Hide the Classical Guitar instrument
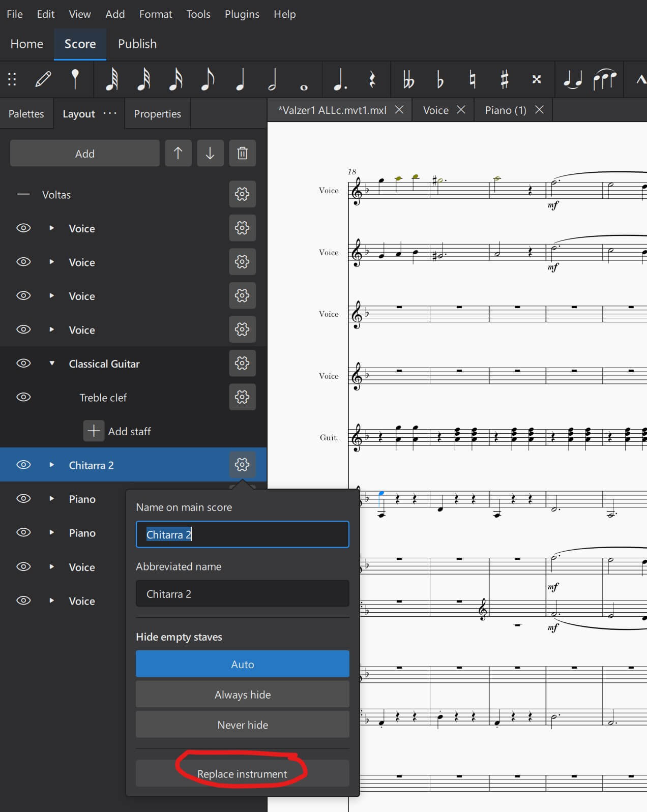Viewport: 647px width, 812px height. 23,364
